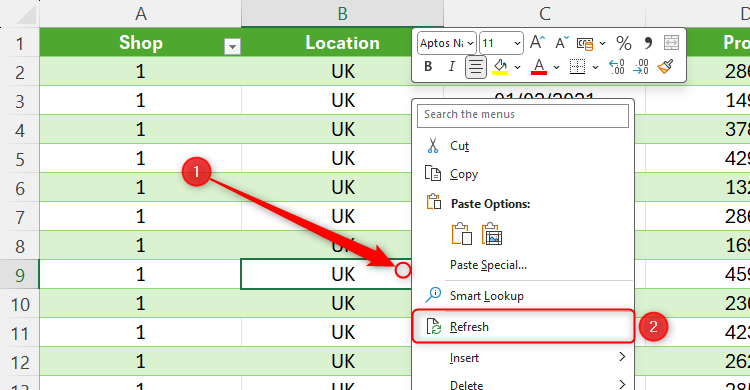
Task: Apply borders icon in mini toolbar
Action: point(578,67)
